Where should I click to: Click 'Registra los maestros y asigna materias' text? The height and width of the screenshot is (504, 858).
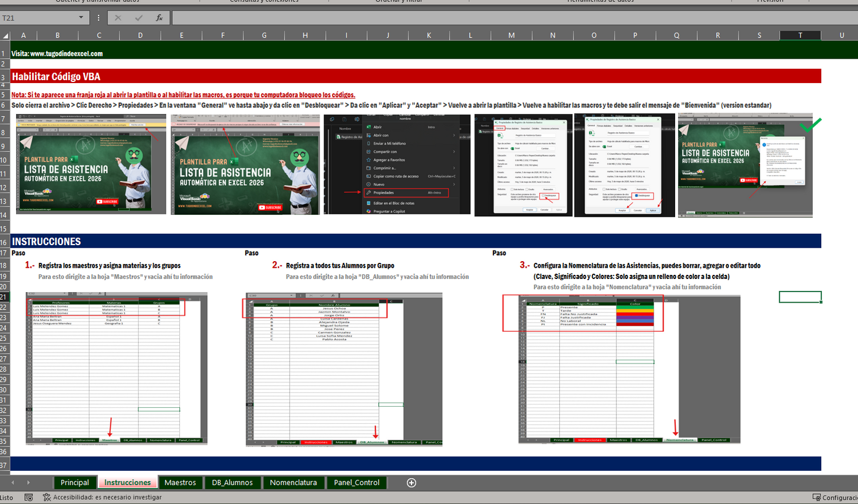point(109,266)
